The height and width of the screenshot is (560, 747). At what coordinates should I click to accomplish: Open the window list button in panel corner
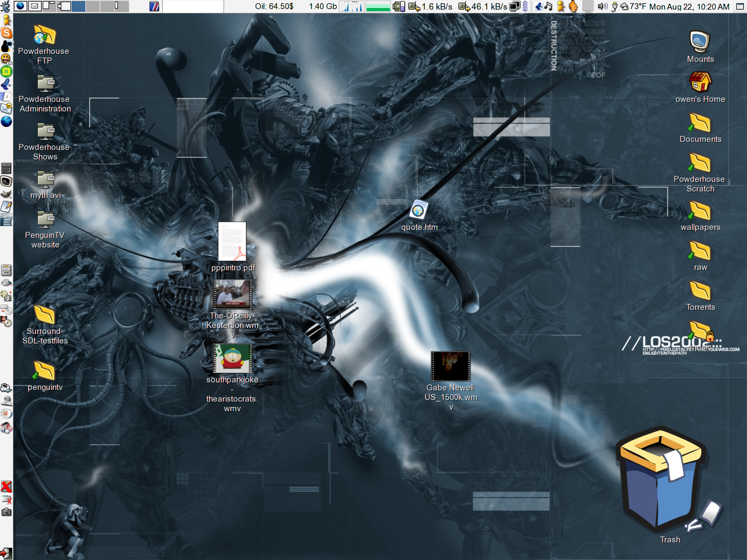pyautogui.click(x=740, y=6)
